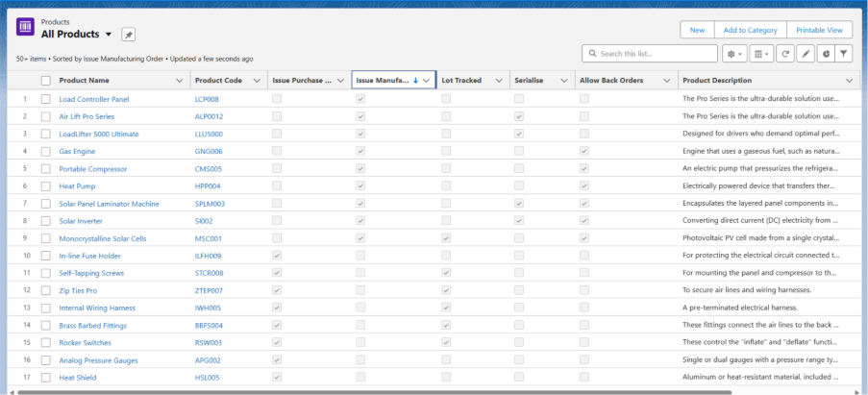
Task: Open the table display options icon
Action: (760, 54)
